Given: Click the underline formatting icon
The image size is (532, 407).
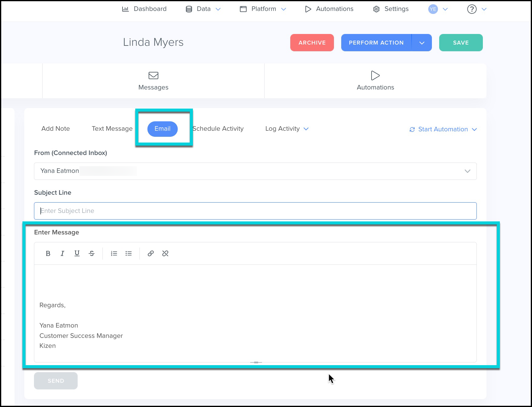Looking at the screenshot, I should click(x=77, y=254).
